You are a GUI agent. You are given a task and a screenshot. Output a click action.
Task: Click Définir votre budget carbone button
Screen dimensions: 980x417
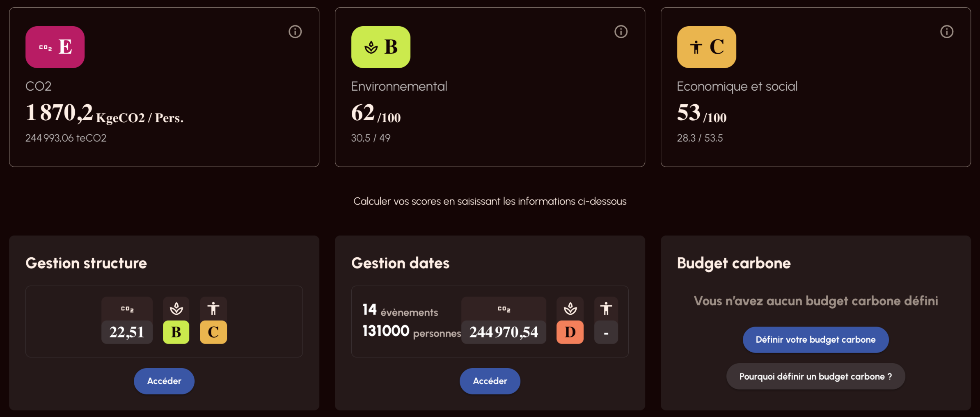pos(815,340)
